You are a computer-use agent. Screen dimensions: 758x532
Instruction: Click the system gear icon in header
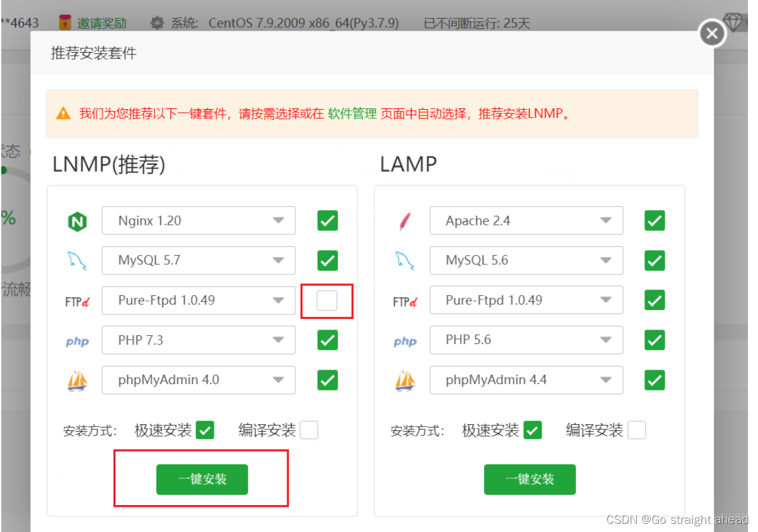157,23
